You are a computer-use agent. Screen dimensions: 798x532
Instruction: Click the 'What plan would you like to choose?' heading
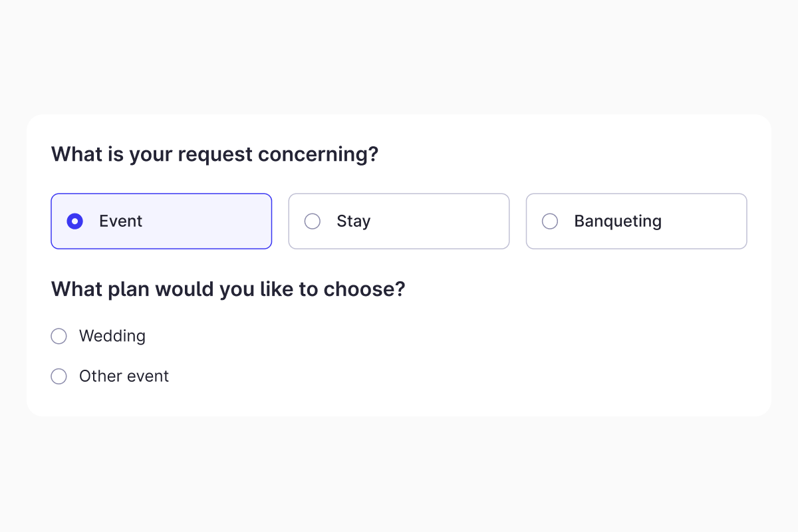coord(228,289)
